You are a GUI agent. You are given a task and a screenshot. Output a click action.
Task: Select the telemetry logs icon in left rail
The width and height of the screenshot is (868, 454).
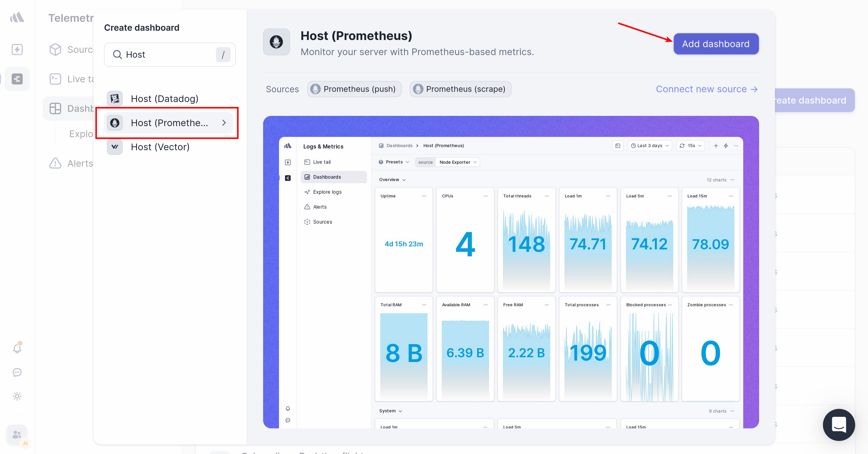click(x=17, y=79)
